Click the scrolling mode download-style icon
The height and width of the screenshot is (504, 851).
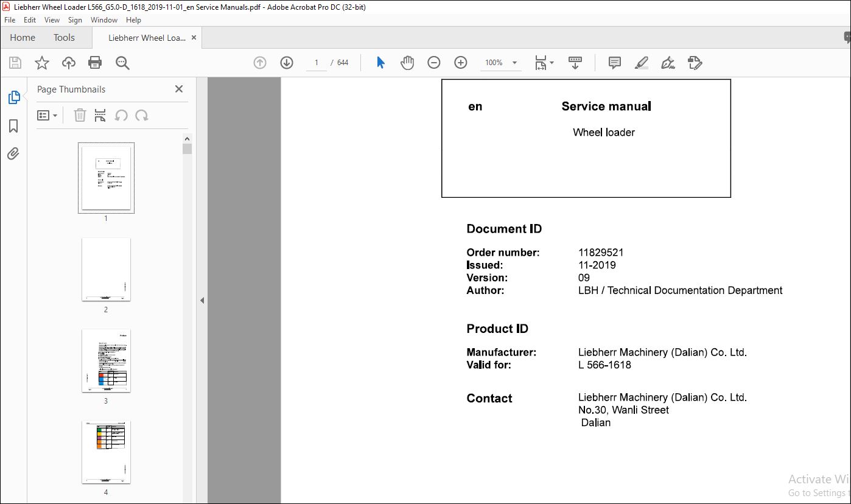click(x=575, y=63)
